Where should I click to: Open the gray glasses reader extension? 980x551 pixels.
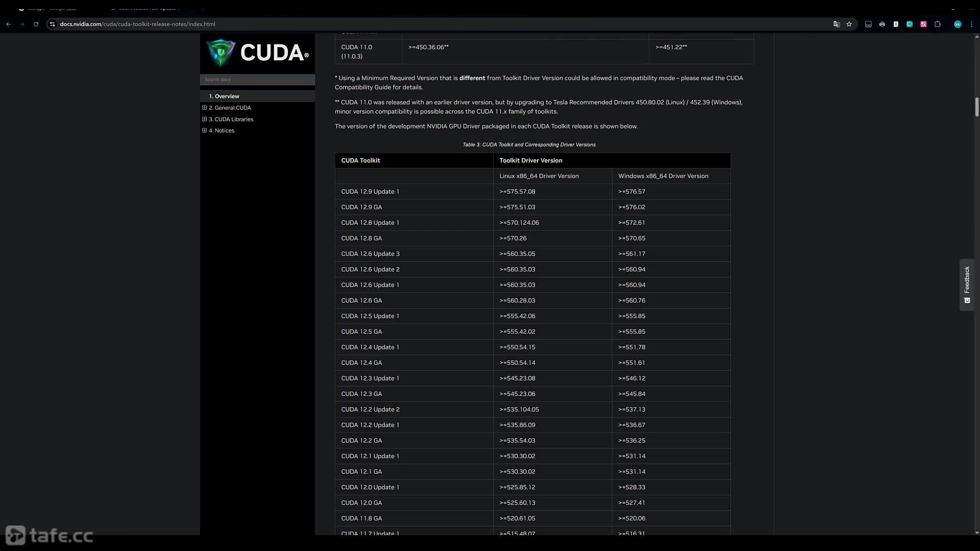point(868,24)
